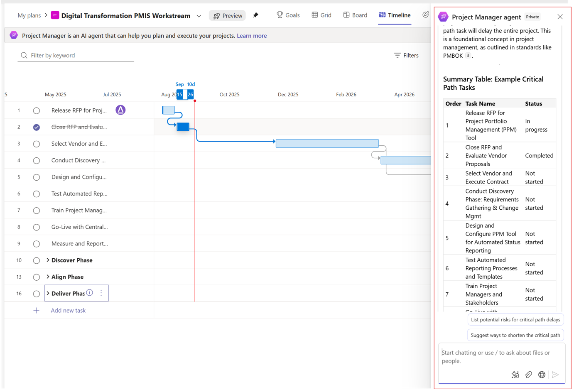Click the assignee avatar on task 1
The width and height of the screenshot is (574, 392).
[120, 110]
